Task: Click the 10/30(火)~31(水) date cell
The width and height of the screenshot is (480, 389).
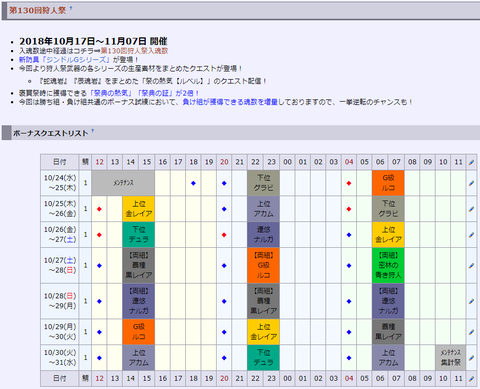Action: click(x=60, y=358)
